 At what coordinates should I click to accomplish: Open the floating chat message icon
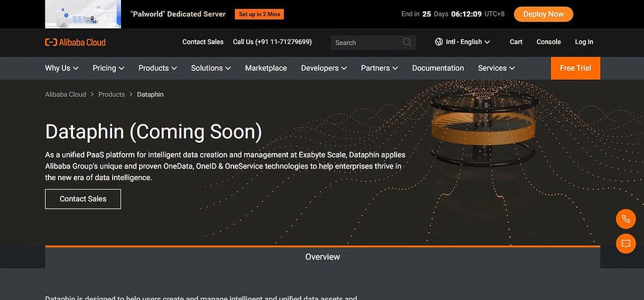pos(626,244)
